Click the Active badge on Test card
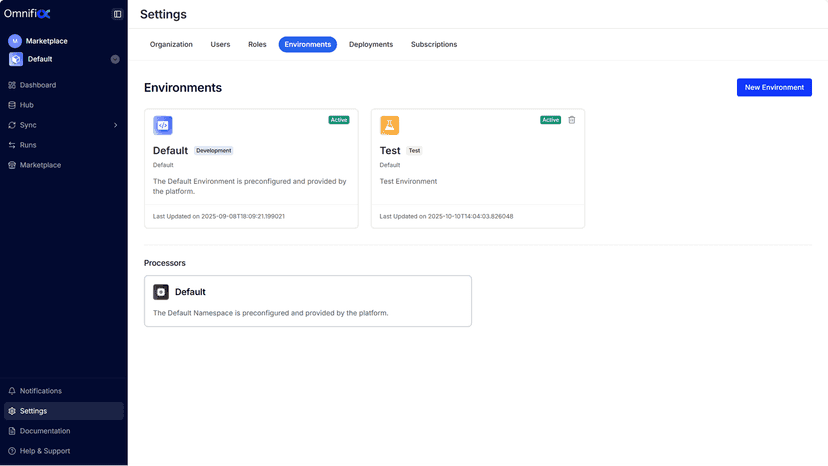 click(x=550, y=120)
